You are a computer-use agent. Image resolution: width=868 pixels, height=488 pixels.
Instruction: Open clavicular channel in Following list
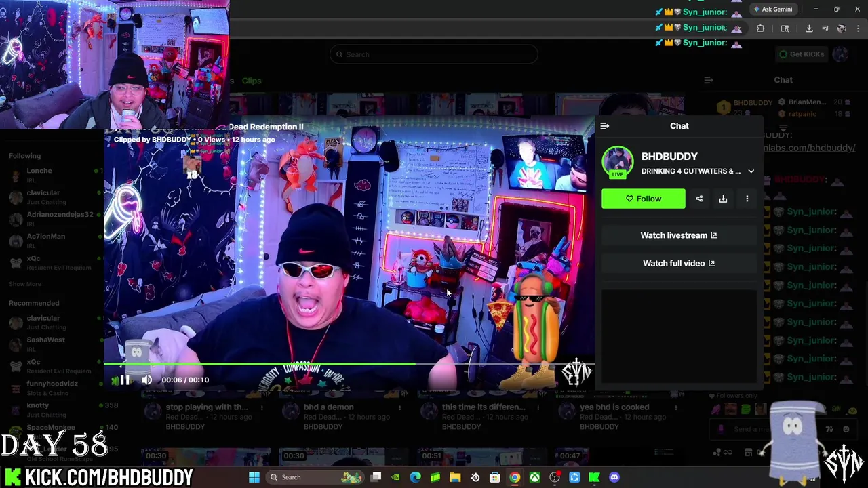pos(43,192)
